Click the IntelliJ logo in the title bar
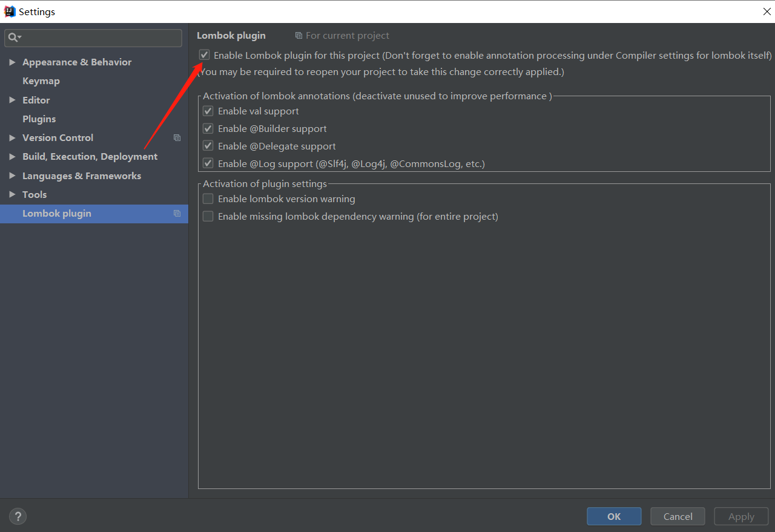775x532 pixels. [10, 11]
